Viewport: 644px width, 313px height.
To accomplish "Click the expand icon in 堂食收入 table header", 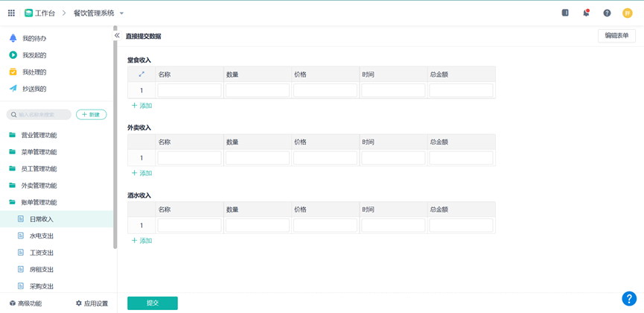I will pos(141,75).
